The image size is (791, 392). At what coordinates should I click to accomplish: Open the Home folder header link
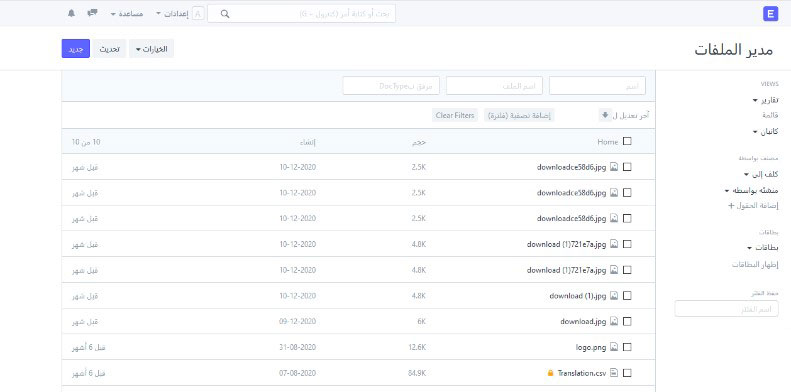607,142
